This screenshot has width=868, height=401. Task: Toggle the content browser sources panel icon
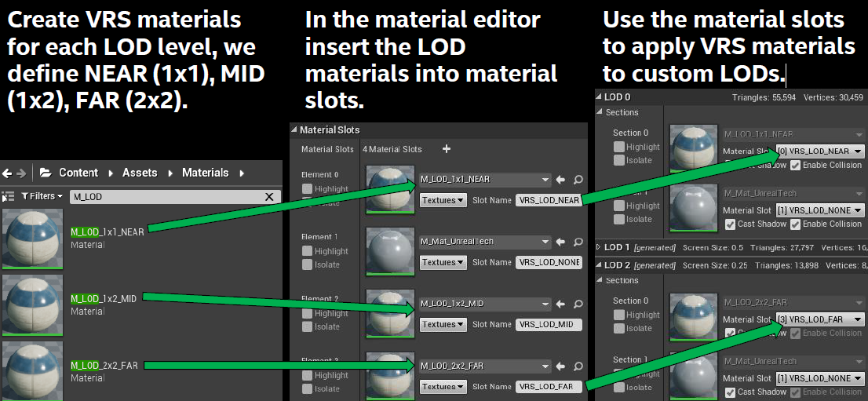pos(8,196)
